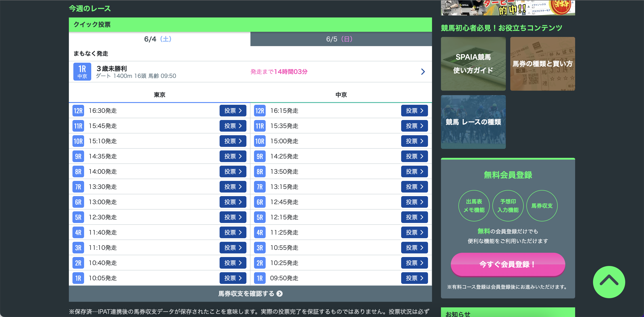Click the 今すぐ会員登録！ button
644x317 pixels.
pyautogui.click(x=508, y=264)
